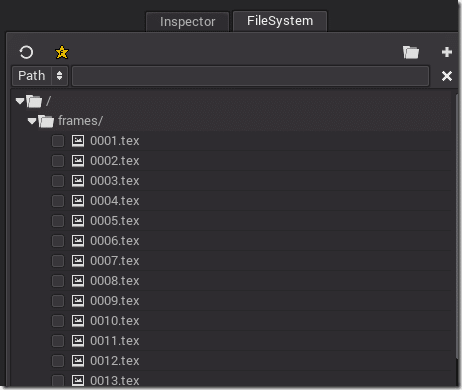Open the Path dropdown selector

pyautogui.click(x=40, y=76)
